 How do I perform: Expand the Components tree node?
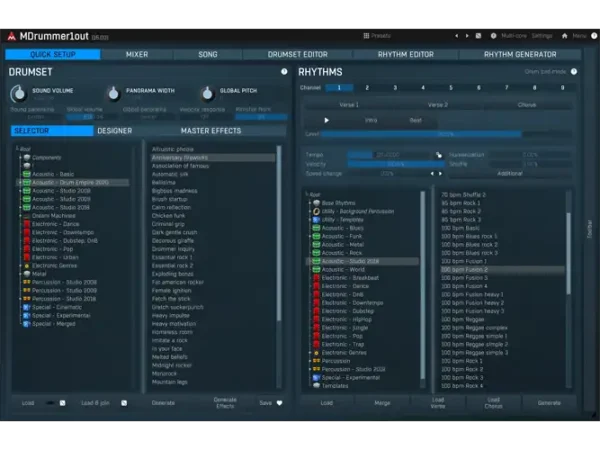click(x=20, y=157)
